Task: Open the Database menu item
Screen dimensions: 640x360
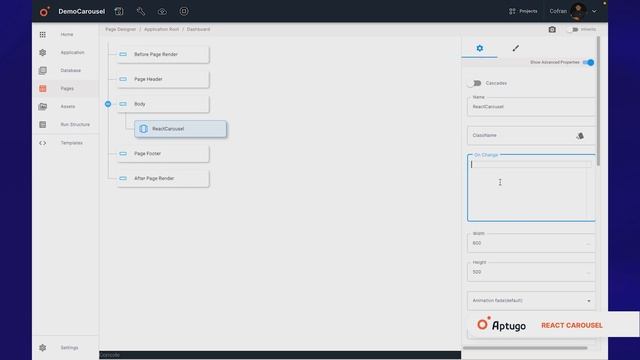Action: [x=71, y=71]
